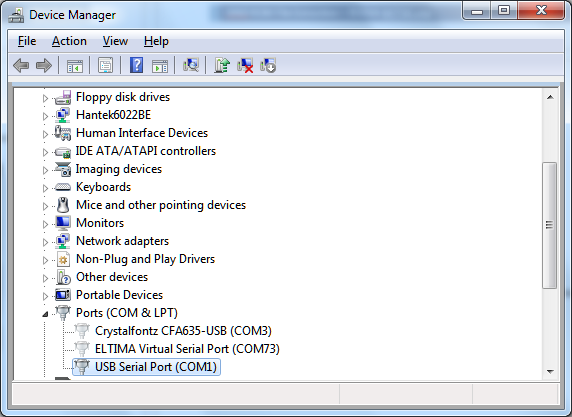
Task: Click the ELTIMA Virtual Serial Port icon
Action: [x=82, y=349]
